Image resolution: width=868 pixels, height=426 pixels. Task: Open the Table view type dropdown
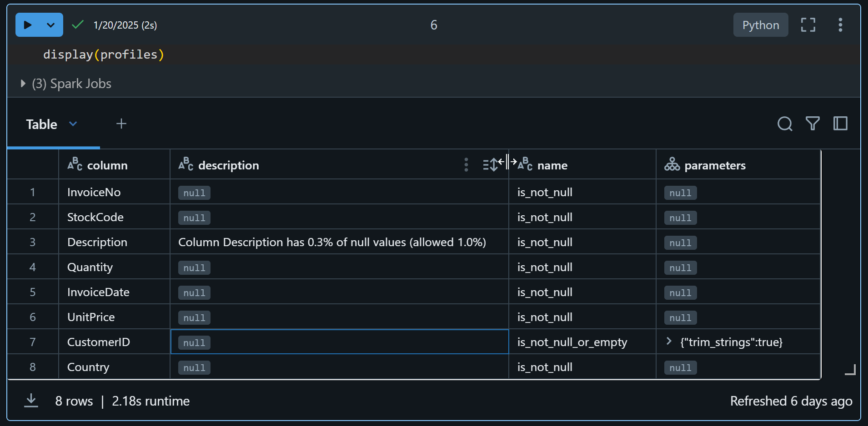point(74,124)
